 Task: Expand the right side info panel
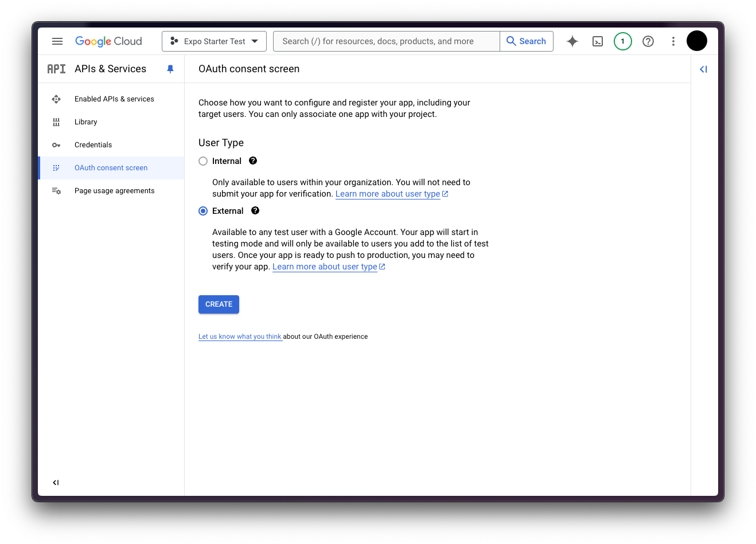(x=703, y=69)
